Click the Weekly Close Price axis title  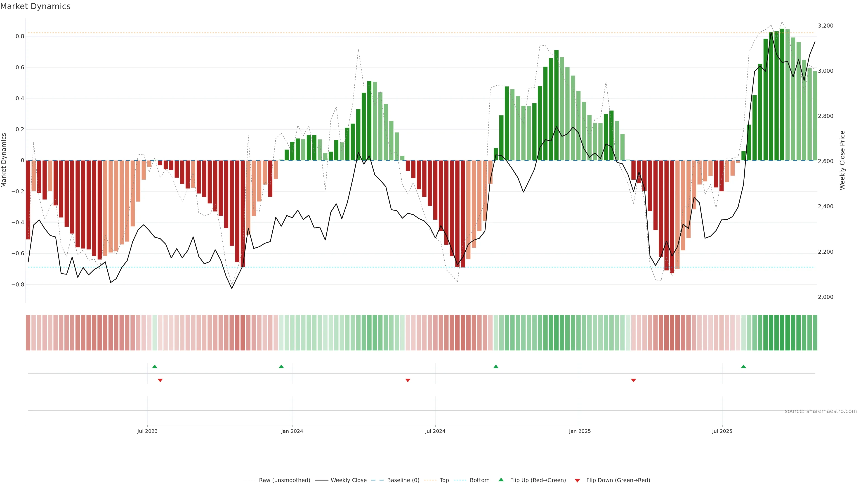pos(842,160)
